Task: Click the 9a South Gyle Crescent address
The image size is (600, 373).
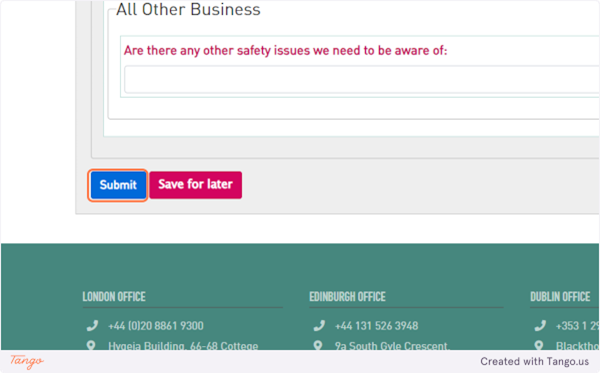Action: pos(392,345)
